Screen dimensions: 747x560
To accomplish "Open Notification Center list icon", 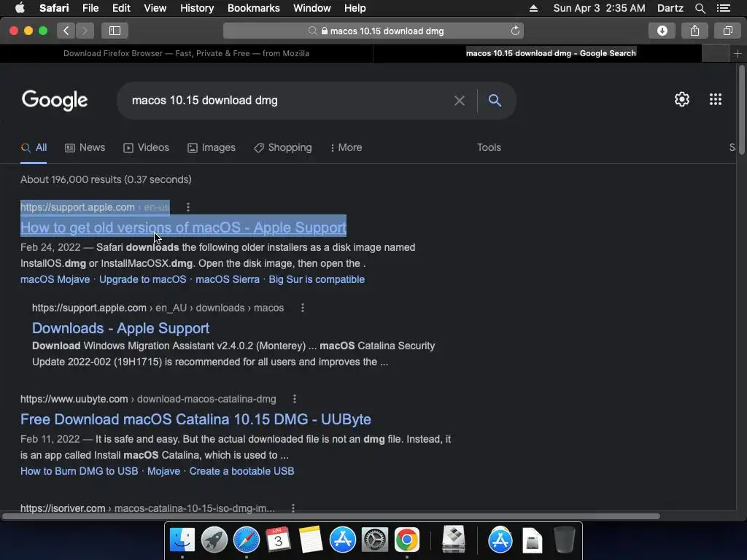I will tap(723, 8).
